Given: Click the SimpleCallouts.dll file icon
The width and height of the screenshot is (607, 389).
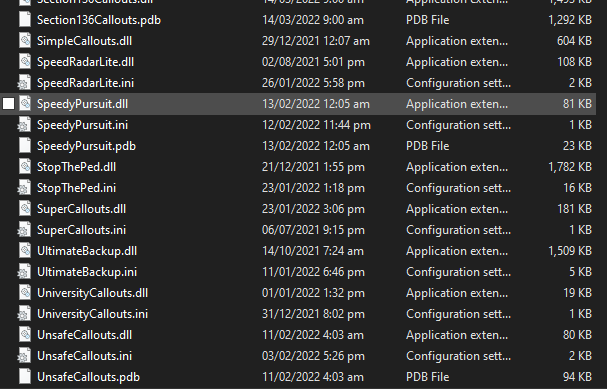Looking at the screenshot, I should (25, 41).
